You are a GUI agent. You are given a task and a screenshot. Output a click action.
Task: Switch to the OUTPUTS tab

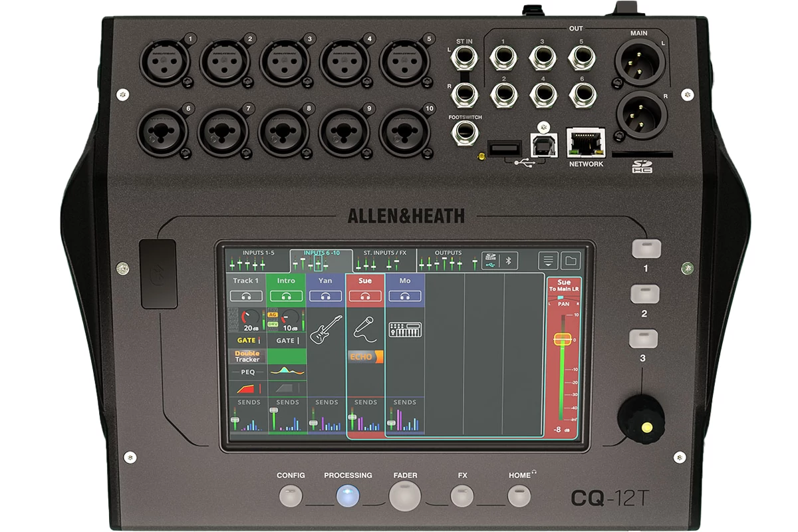coord(447,261)
